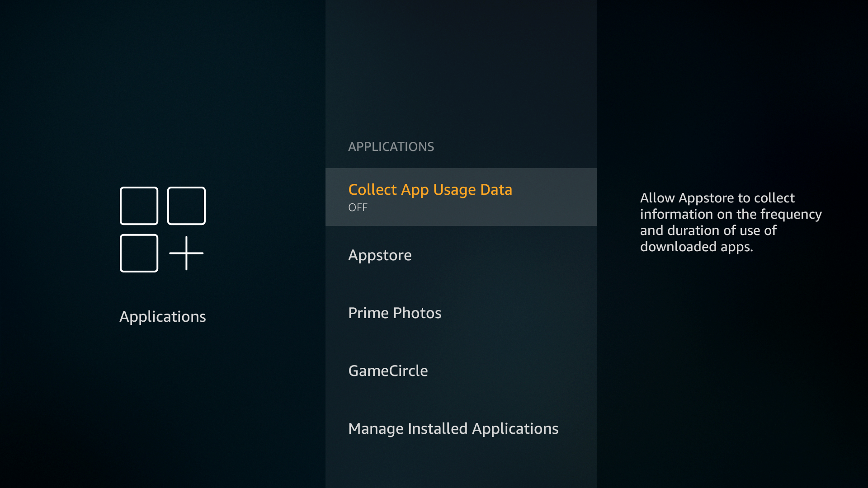Select Appstore from applications menu
This screenshot has height=488, width=868.
pos(379,255)
